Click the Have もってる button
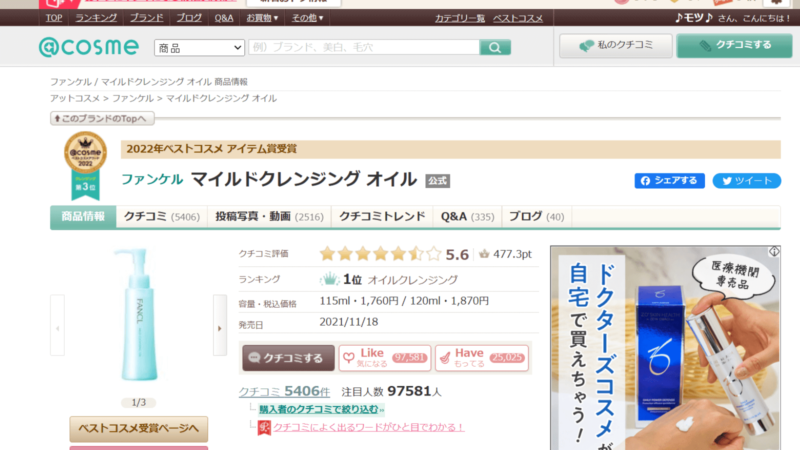 pyautogui.click(x=482, y=358)
